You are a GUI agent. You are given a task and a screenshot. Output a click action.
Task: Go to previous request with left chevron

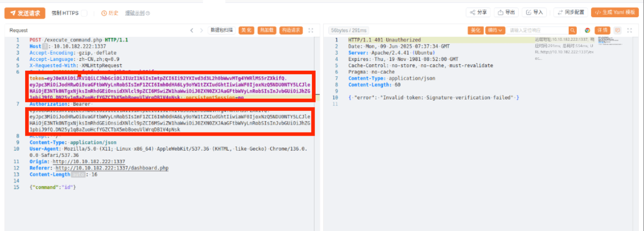click(x=192, y=30)
